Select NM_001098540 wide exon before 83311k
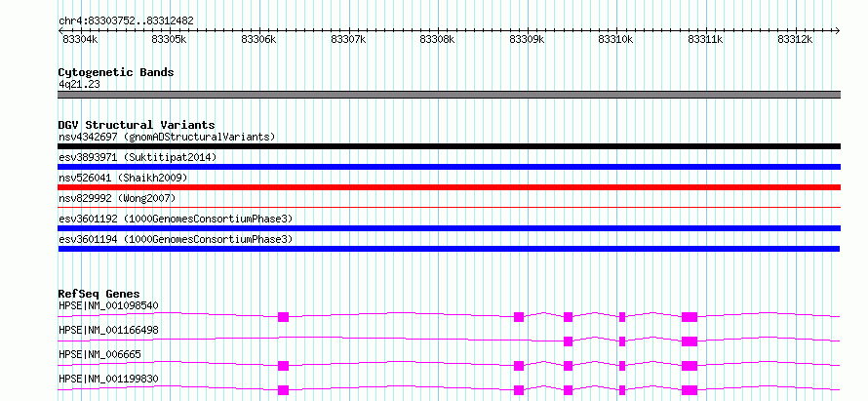 point(690,317)
